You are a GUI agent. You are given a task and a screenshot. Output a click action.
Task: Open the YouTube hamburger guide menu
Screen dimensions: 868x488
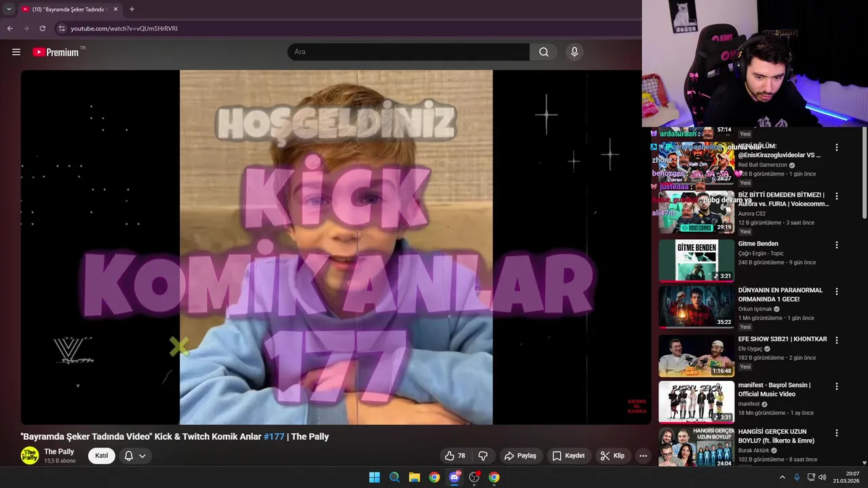16,52
